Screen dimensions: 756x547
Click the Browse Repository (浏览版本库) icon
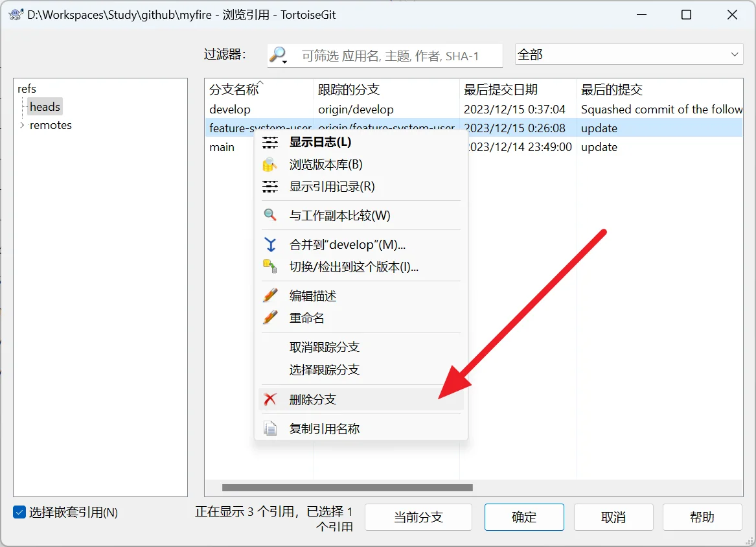[x=270, y=165]
